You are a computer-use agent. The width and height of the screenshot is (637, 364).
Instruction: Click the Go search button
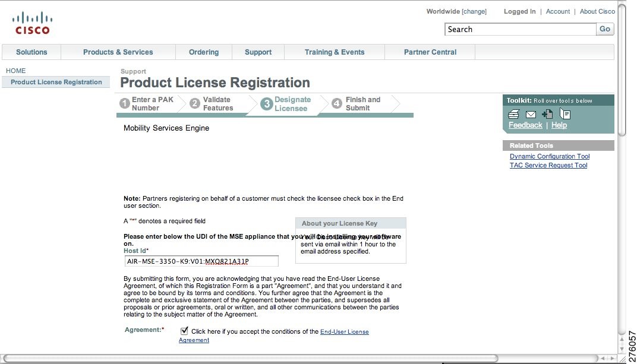click(x=605, y=29)
